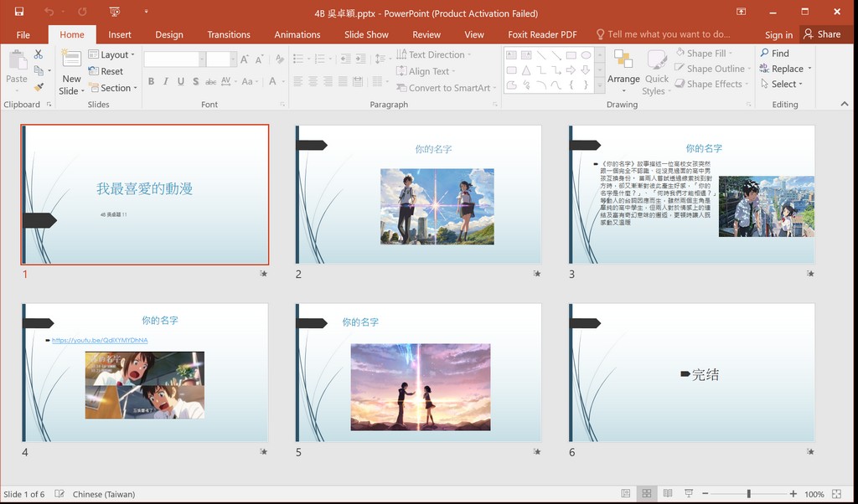Open the Align Text dropdown
858x504 pixels.
point(425,71)
